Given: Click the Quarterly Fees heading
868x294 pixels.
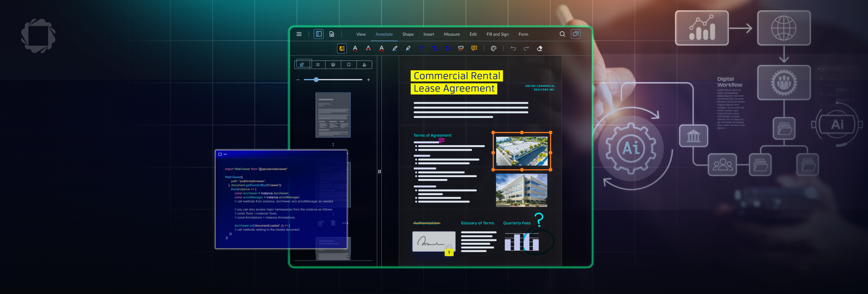Looking at the screenshot, I should click(x=517, y=223).
